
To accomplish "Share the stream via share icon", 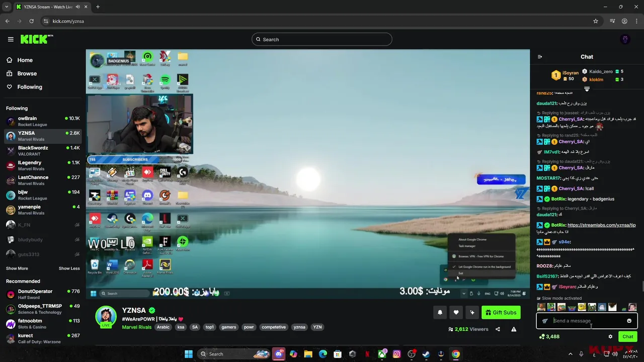I will [x=498, y=329].
